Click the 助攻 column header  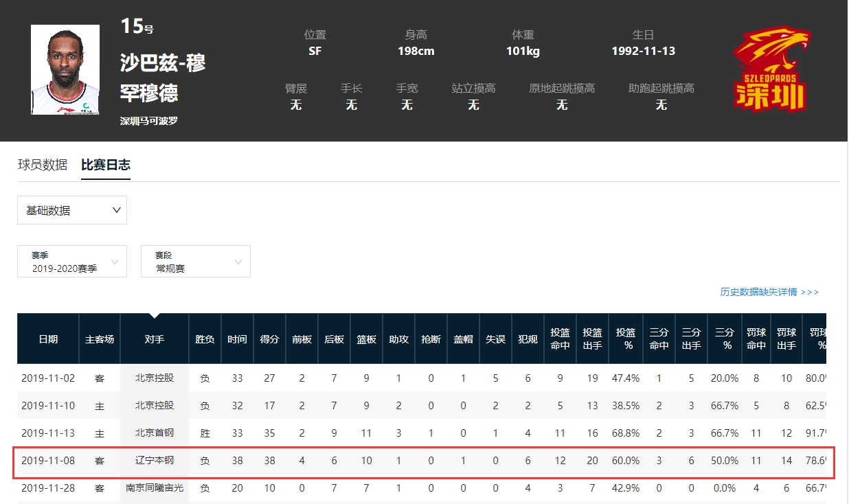pyautogui.click(x=398, y=339)
